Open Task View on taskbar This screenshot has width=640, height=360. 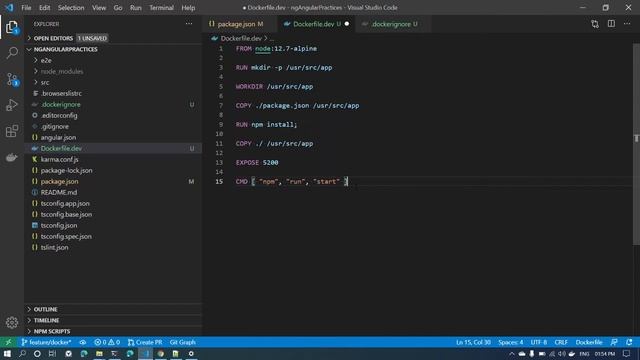tap(52, 353)
